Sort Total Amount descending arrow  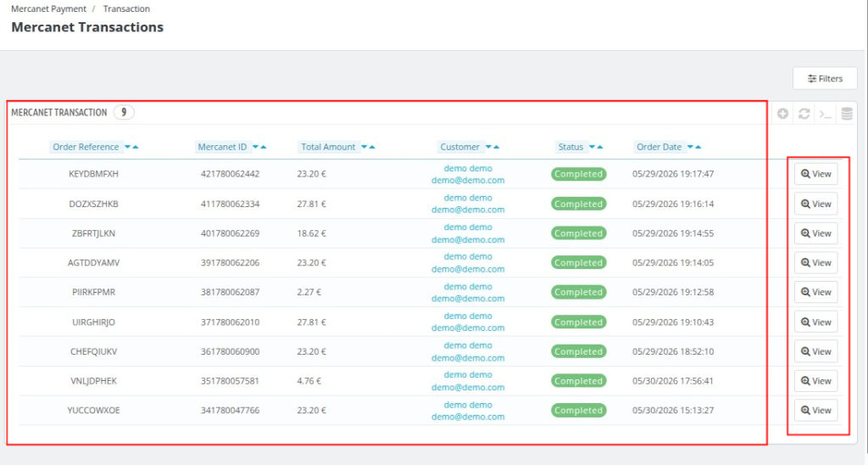(364, 147)
